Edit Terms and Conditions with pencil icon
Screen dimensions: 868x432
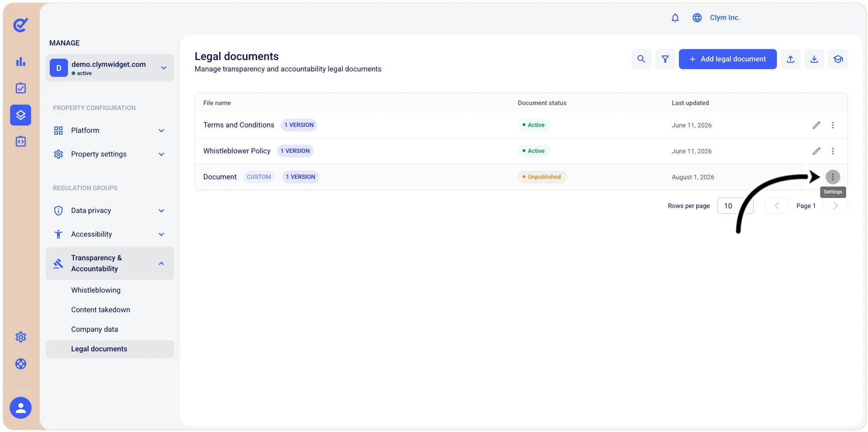coord(816,125)
